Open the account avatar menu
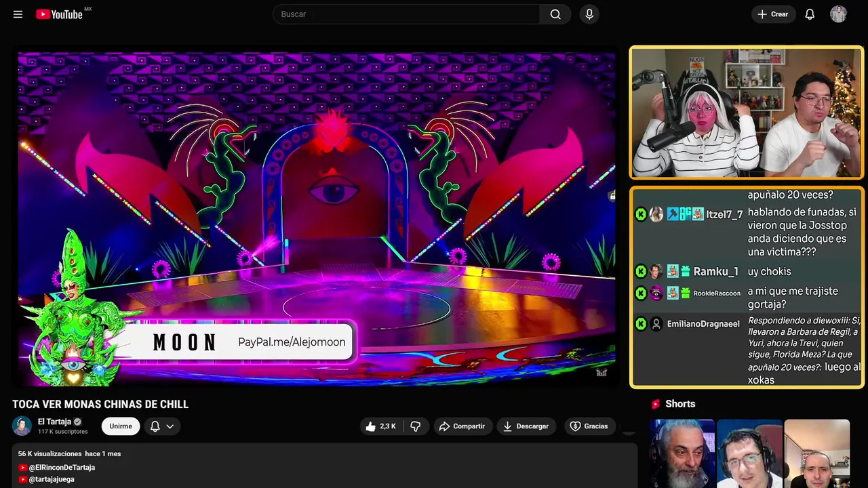The image size is (868, 488). (x=838, y=14)
